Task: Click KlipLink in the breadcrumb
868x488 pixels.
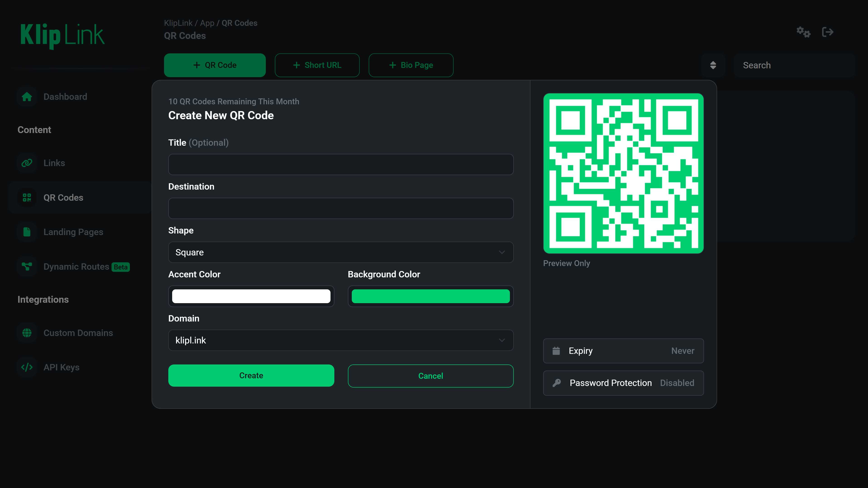Action: tap(178, 23)
